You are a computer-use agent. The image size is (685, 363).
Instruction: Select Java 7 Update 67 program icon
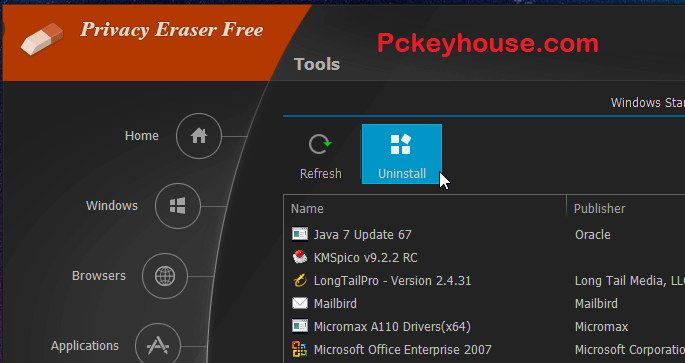[300, 234]
